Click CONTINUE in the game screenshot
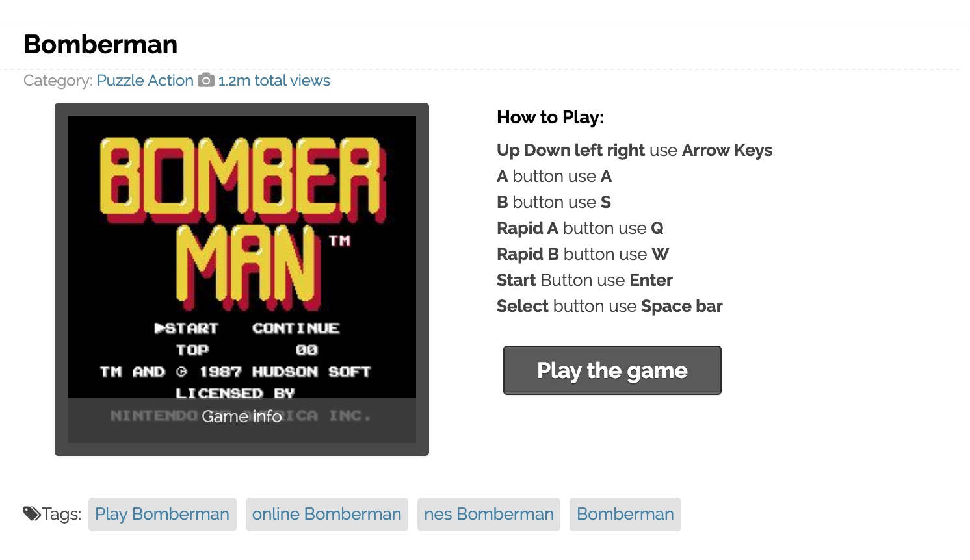 (x=296, y=328)
